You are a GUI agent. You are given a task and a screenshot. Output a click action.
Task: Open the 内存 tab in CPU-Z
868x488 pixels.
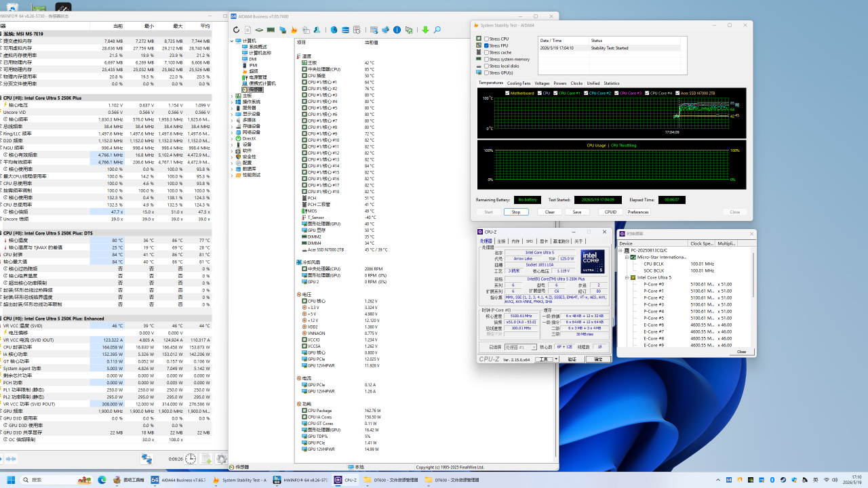[515, 241]
